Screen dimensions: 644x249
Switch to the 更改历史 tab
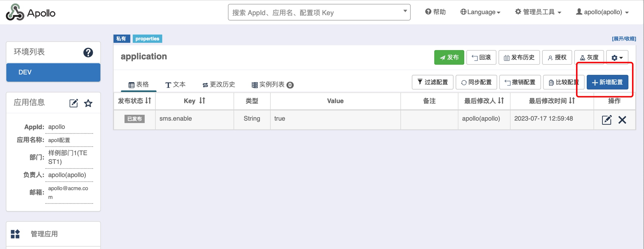click(x=219, y=85)
